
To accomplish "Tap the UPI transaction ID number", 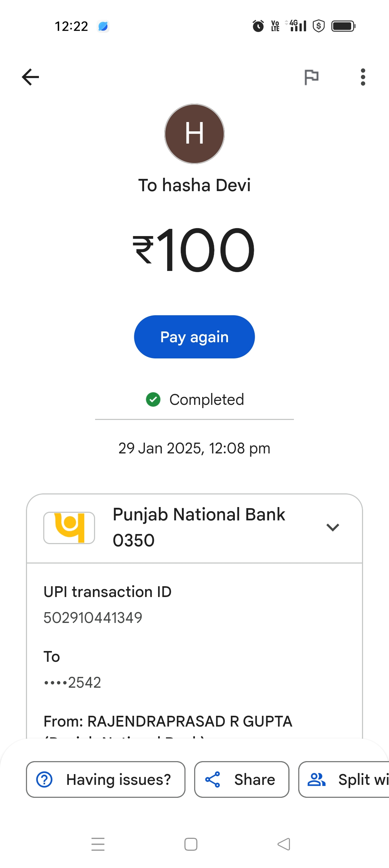I will (x=93, y=618).
